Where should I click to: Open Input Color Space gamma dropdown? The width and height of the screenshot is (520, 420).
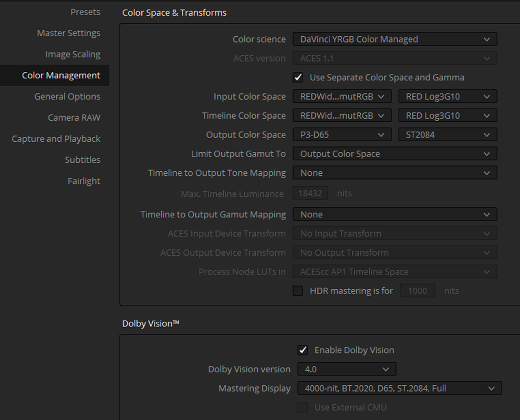pyautogui.click(x=448, y=97)
